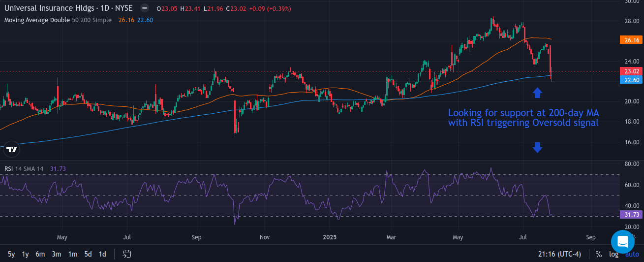The image size is (644, 262).
Task: Toggle auto scale mode
Action: click(631, 254)
